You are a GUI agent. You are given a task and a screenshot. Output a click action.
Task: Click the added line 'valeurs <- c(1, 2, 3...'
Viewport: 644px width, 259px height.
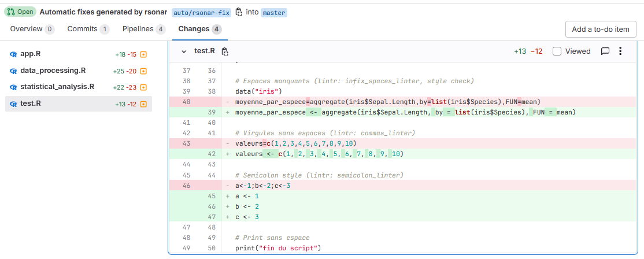pos(320,154)
